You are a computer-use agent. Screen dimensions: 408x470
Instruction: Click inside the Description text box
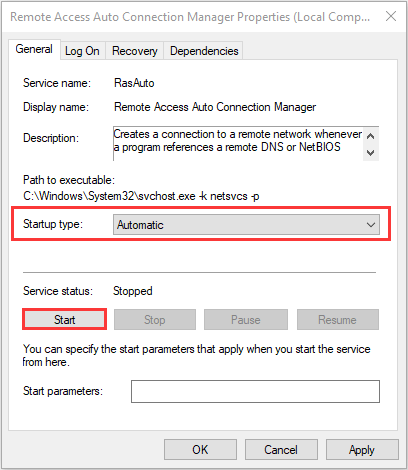tap(238, 144)
